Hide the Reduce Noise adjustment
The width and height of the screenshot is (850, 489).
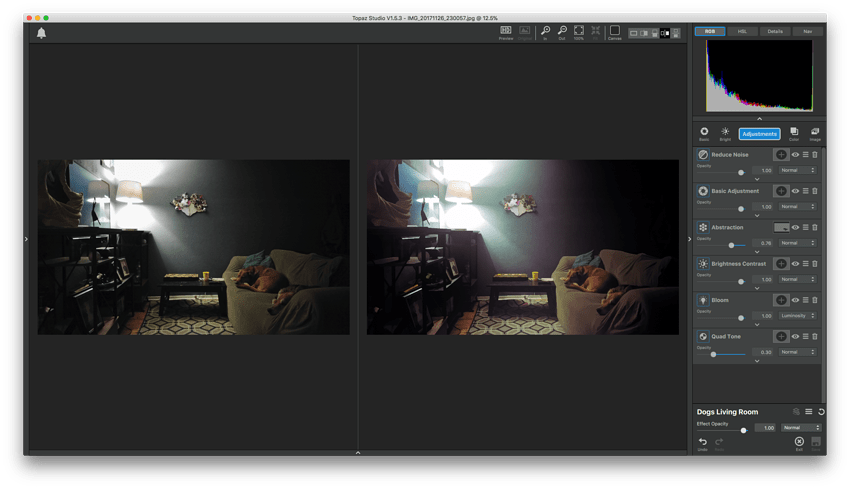(x=796, y=155)
